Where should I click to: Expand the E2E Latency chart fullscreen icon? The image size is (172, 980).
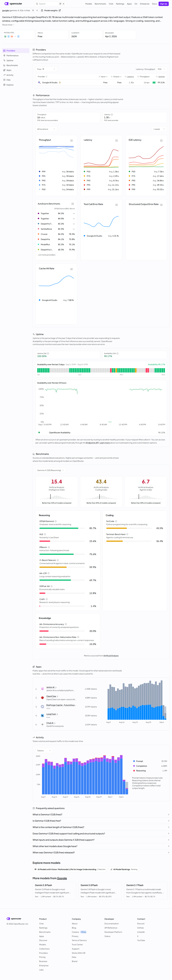161,140
